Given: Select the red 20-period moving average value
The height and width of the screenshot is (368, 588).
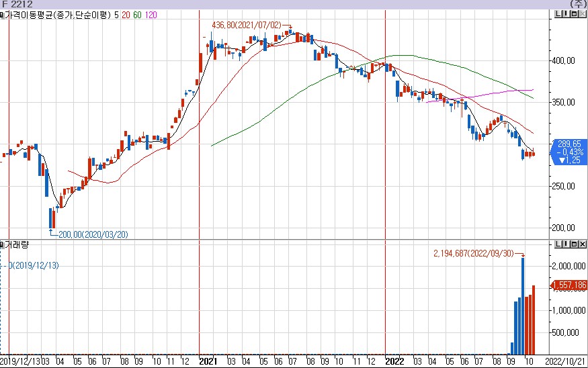Looking at the screenshot, I should click(126, 15).
